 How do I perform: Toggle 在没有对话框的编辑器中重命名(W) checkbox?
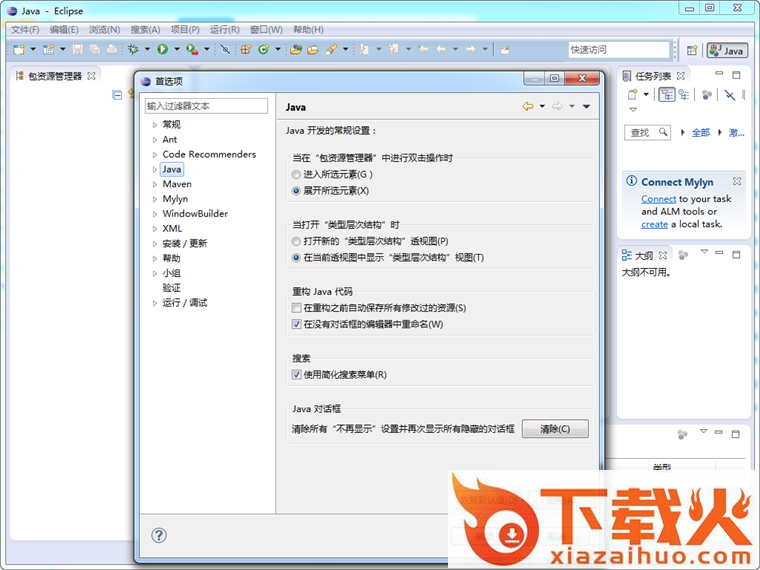pyautogui.click(x=297, y=324)
